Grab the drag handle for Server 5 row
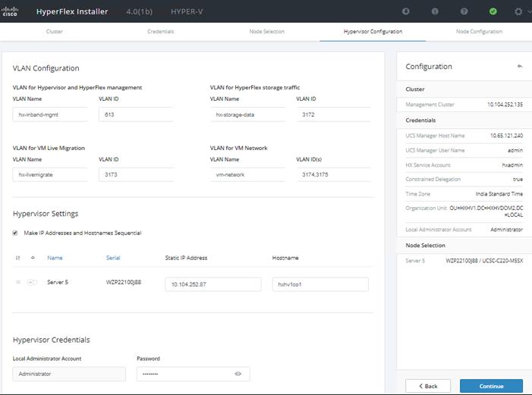The height and width of the screenshot is (395, 532). (x=18, y=282)
